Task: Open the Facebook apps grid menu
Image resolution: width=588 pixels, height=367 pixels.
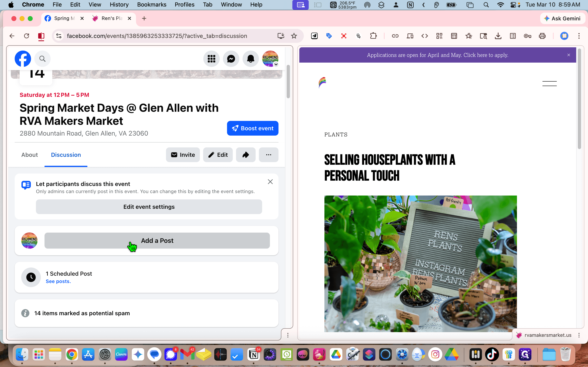Action: tap(211, 59)
